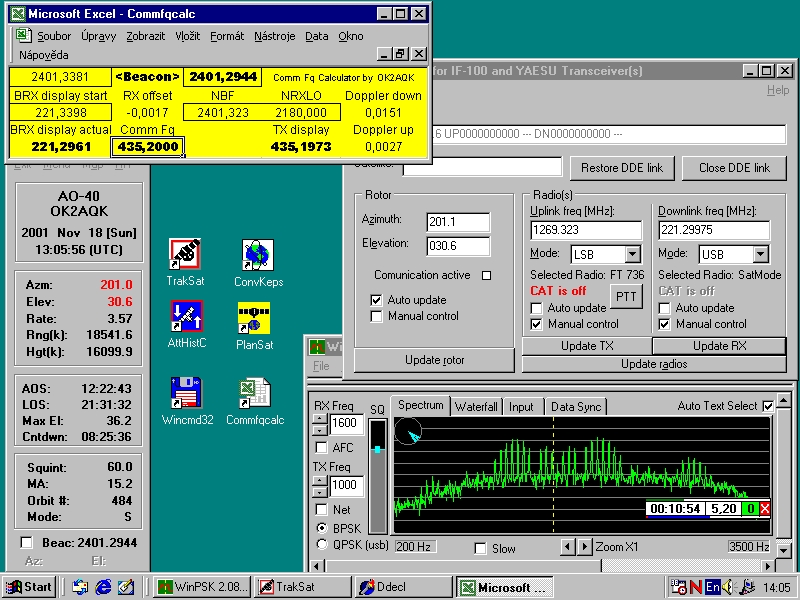Image resolution: width=800 pixels, height=600 pixels.
Task: Click the Close DDE link button
Action: (x=734, y=168)
